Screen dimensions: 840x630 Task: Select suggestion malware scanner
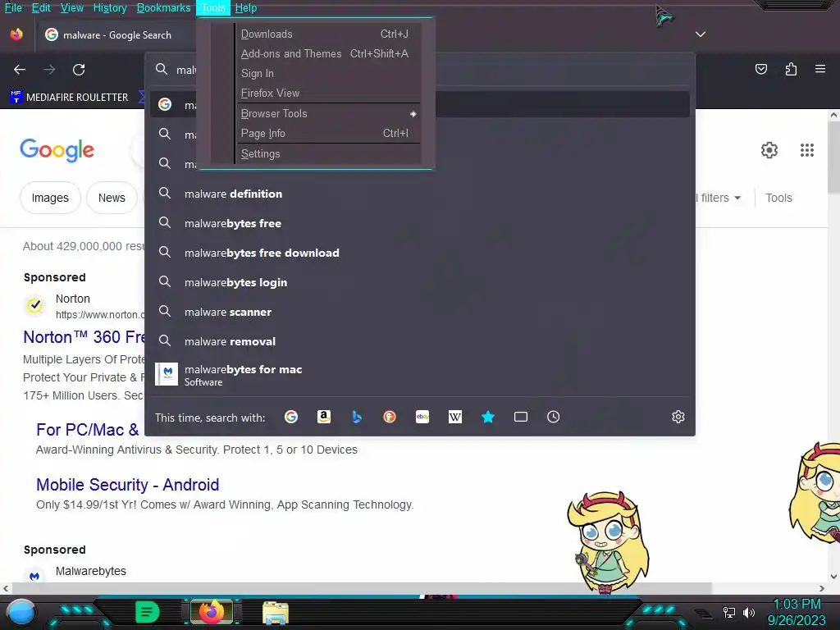click(420, 312)
